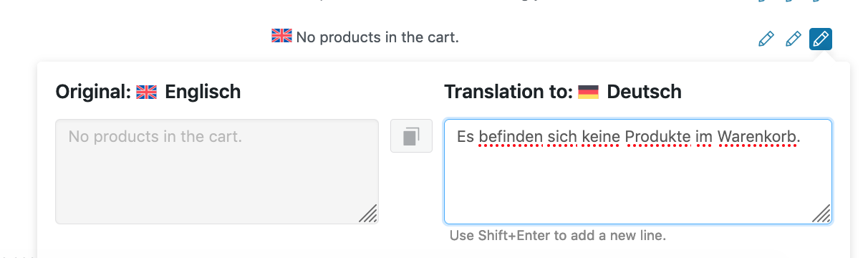Viewport: 868px width, 258px height.
Task: Grab the resize handle of the translation textarea
Action: pyautogui.click(x=822, y=214)
